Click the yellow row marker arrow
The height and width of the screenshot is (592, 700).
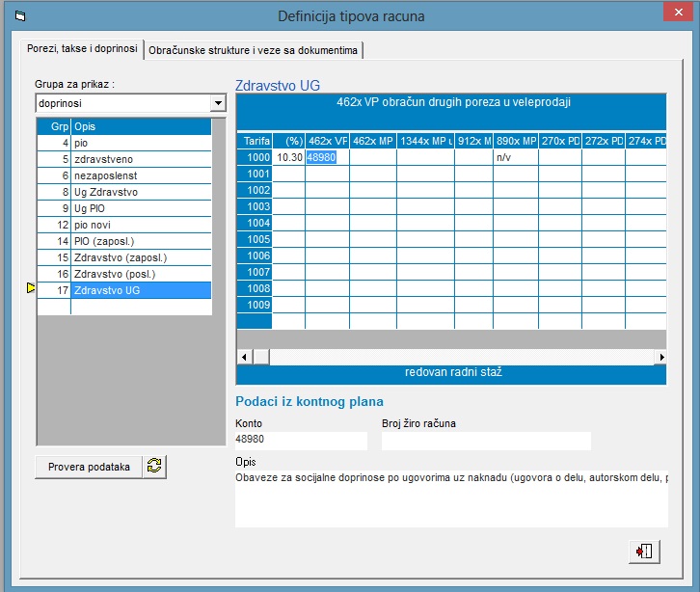coord(31,289)
